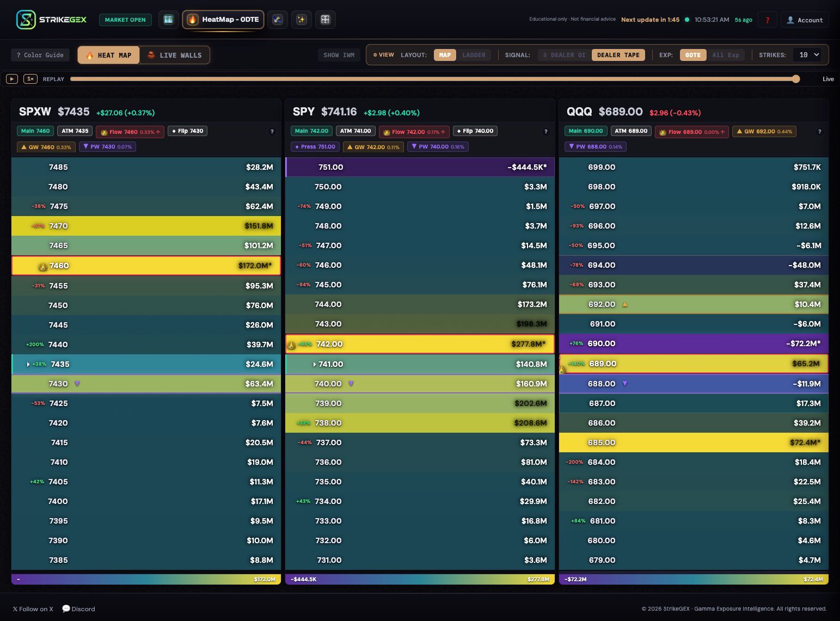
Task: Switch to the Live Walls tab
Action: coord(174,55)
